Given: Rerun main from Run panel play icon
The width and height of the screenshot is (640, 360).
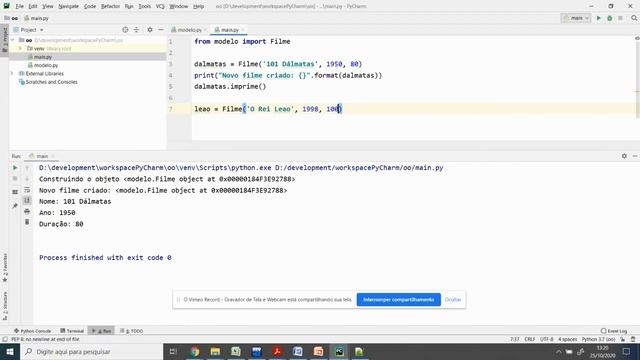Looking at the screenshot, I should coord(15,168).
